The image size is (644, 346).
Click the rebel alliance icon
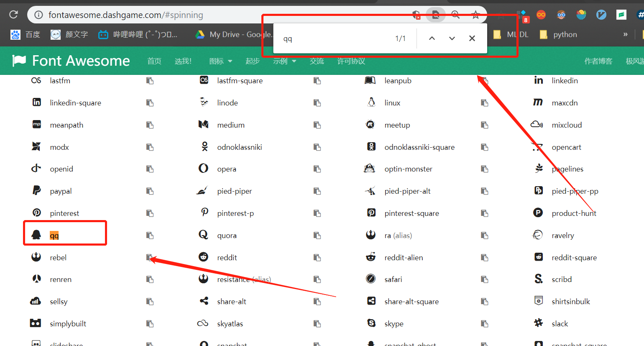(36, 256)
